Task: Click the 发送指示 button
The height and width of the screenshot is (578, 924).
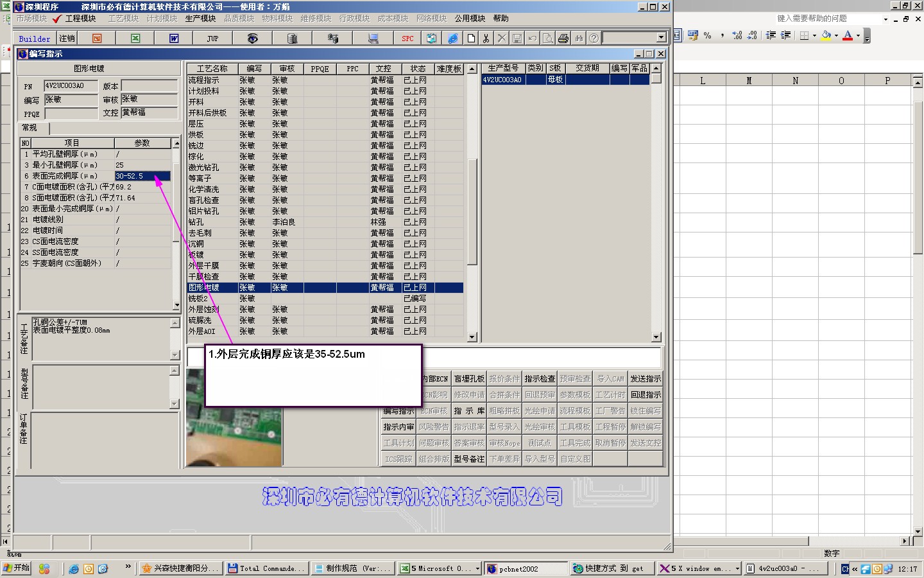Action: pos(645,379)
